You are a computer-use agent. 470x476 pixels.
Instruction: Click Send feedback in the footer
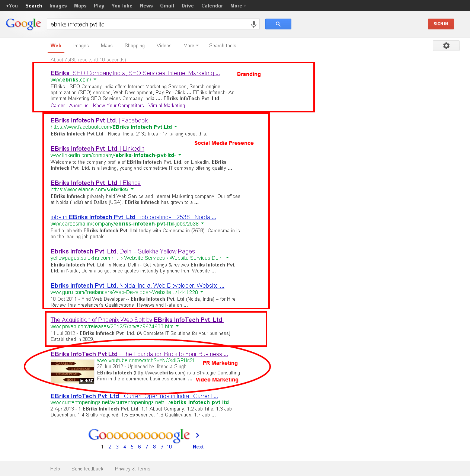pos(87,469)
